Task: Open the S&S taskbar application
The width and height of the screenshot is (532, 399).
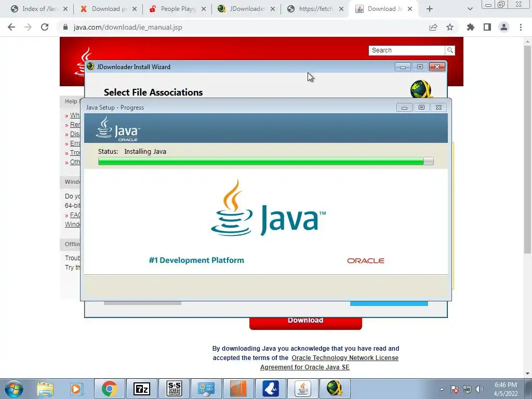Action: [x=175, y=389]
